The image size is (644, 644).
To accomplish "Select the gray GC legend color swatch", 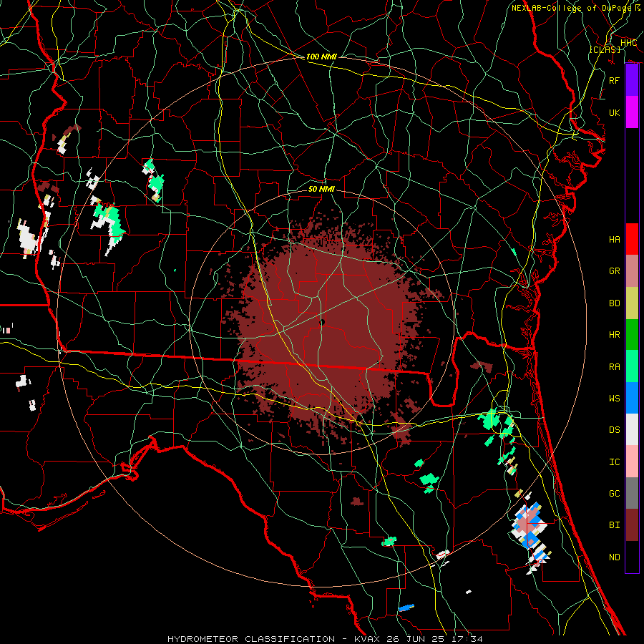I will tap(632, 493).
